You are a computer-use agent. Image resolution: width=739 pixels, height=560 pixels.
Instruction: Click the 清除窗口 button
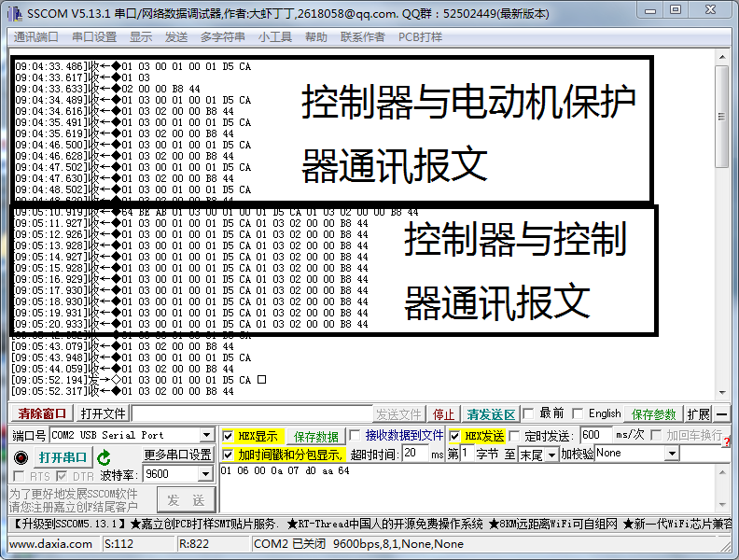42,413
